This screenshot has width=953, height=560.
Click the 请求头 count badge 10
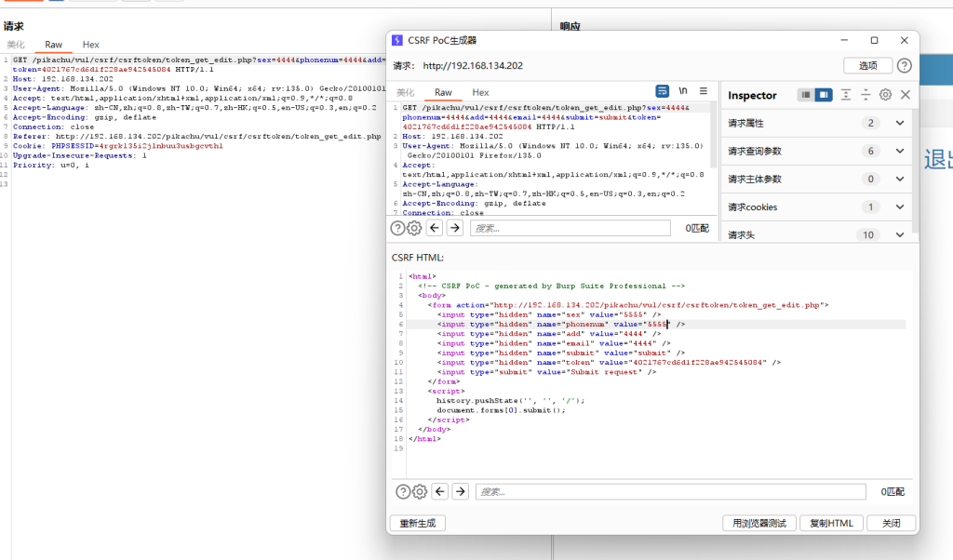point(868,235)
